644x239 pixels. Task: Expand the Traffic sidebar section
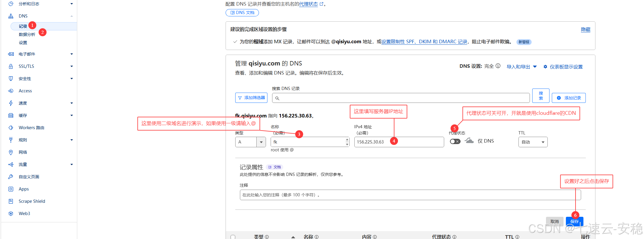(72, 164)
